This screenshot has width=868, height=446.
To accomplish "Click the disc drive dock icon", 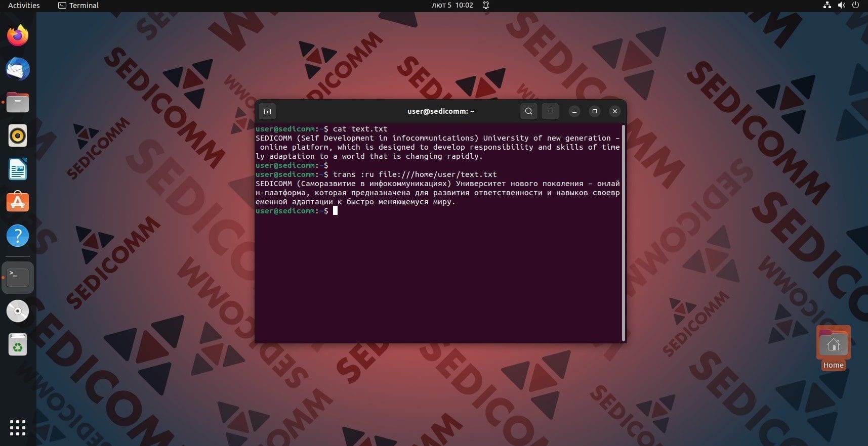I will (x=18, y=311).
